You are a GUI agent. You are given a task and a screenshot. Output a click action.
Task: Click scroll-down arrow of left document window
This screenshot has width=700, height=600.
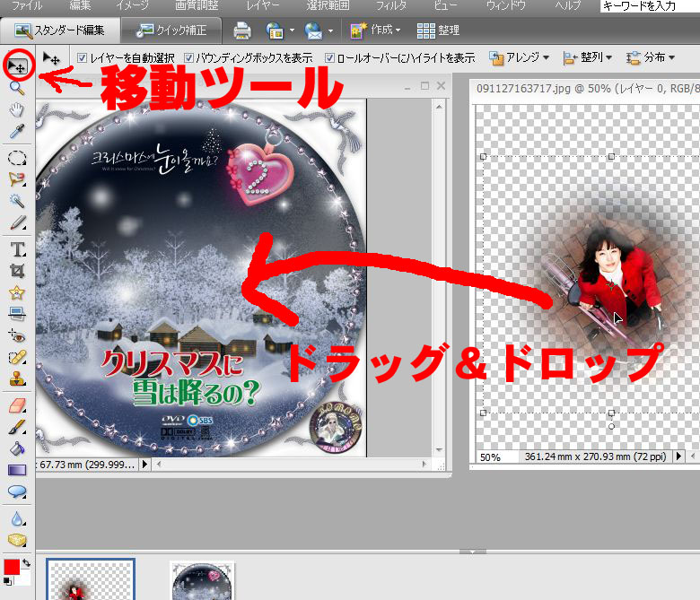(x=439, y=449)
